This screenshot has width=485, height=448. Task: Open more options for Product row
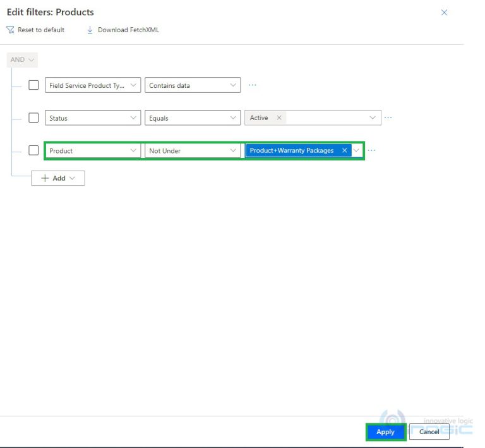coord(371,150)
